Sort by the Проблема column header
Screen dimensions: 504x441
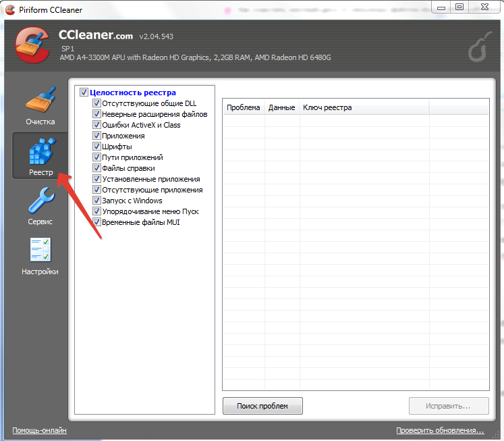tap(243, 107)
